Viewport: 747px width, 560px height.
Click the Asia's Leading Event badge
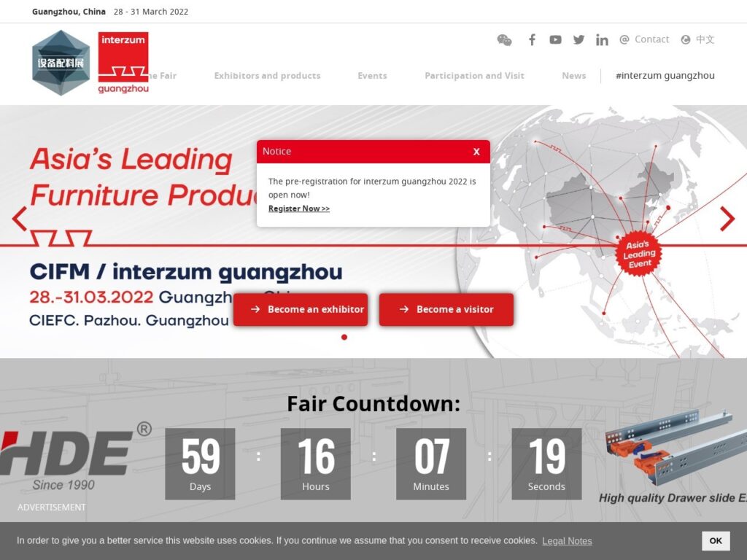pos(638,254)
